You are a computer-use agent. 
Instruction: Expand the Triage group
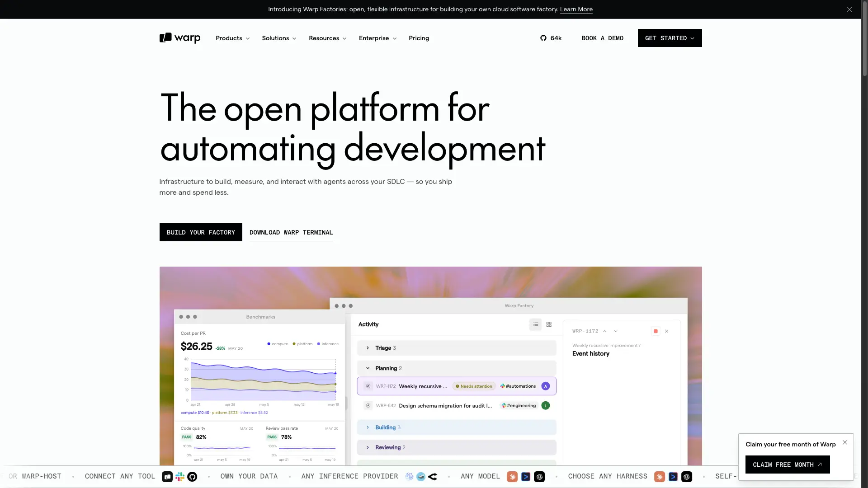(457, 348)
